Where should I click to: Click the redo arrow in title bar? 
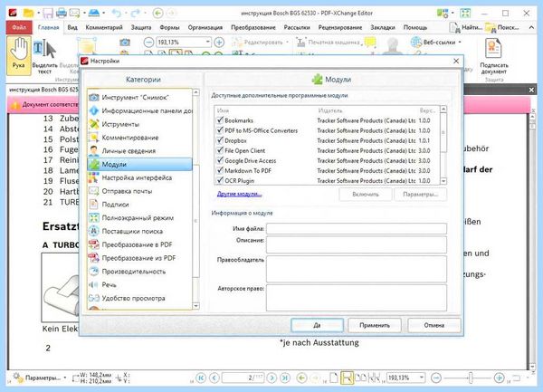[136, 14]
